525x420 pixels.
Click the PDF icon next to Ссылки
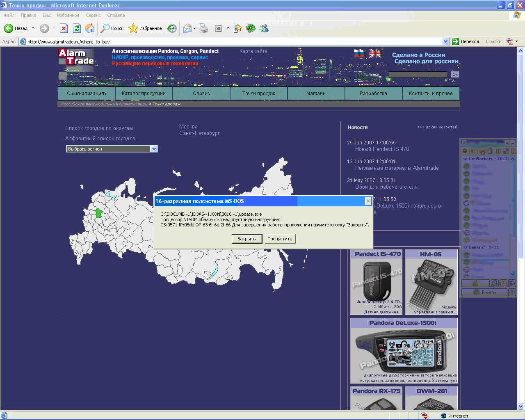tap(510, 41)
